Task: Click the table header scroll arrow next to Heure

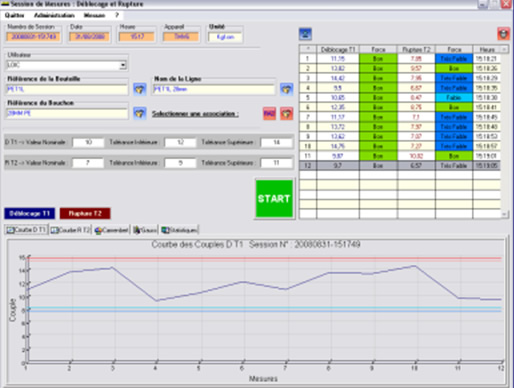Action: coord(504,49)
